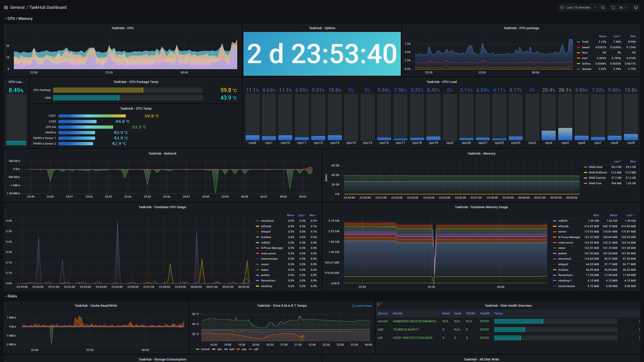Open the 5s refresh interval dropdown
644x362 pixels.
coord(623,8)
